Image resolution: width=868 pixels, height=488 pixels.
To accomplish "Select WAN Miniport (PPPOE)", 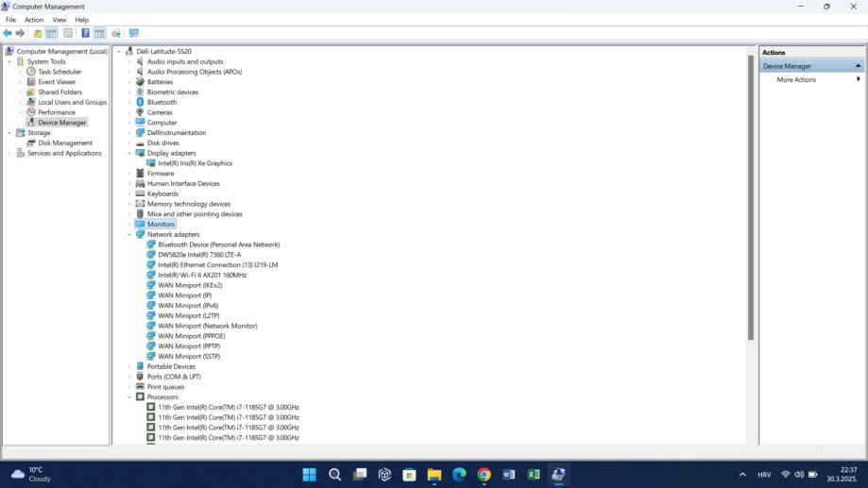I will 192,336.
